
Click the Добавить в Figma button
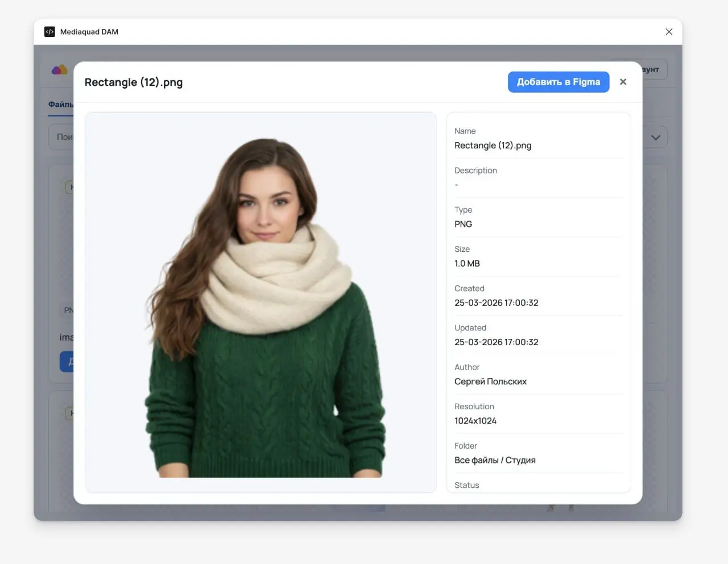(559, 82)
